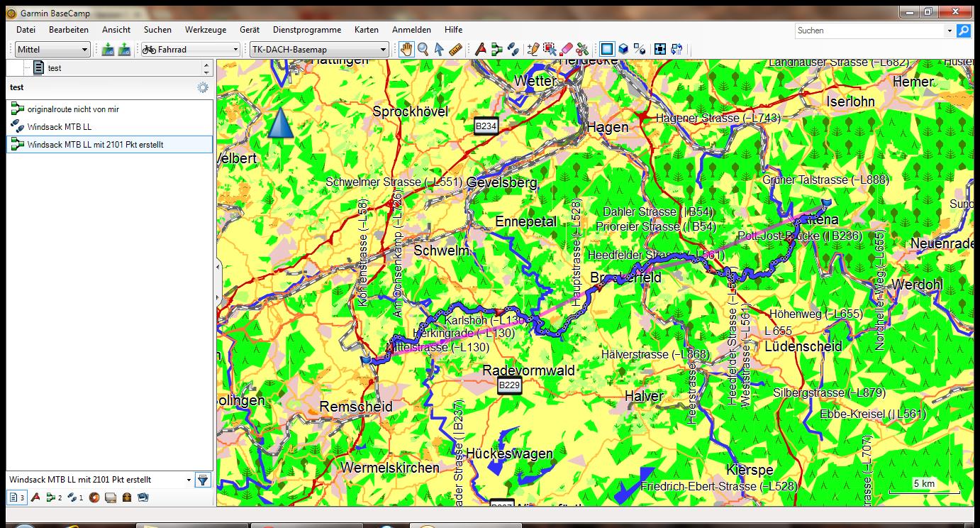980x528 pixels.
Task: Select 'Windsack MTB LL mit 2101 Pkt erstellt'
Action: coord(109,145)
